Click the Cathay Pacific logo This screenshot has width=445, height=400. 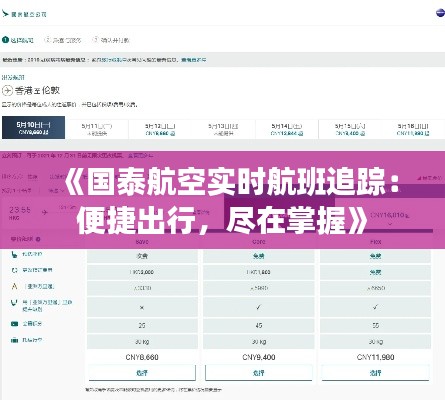(24, 14)
